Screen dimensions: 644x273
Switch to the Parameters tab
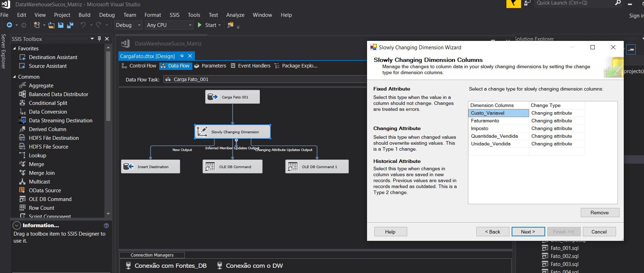[x=210, y=66]
